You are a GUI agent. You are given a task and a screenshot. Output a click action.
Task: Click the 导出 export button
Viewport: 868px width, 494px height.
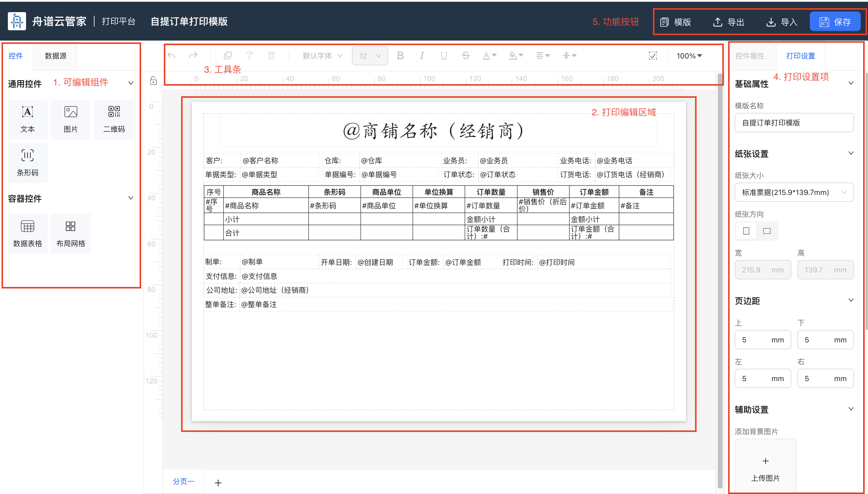coord(728,22)
